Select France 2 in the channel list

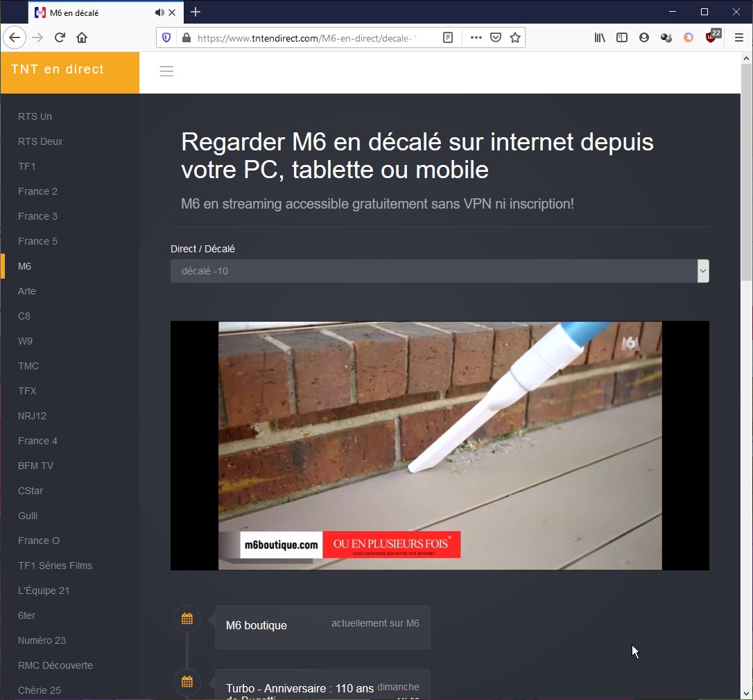[37, 191]
